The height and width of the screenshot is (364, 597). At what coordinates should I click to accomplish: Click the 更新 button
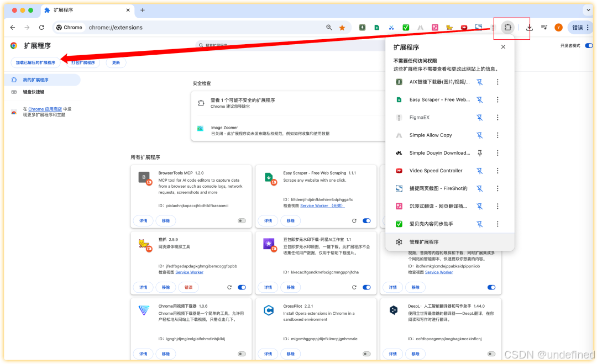click(x=116, y=62)
